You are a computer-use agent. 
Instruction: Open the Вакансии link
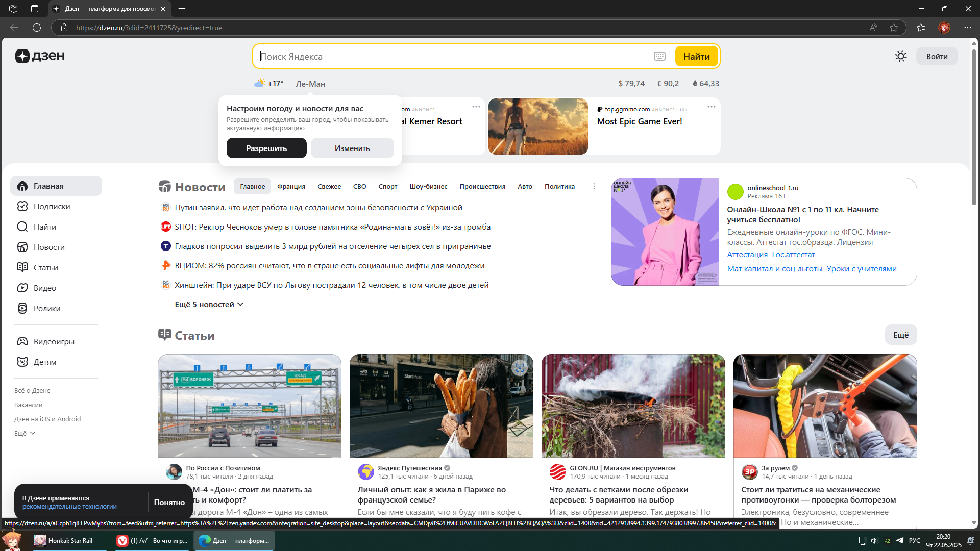tap(29, 405)
